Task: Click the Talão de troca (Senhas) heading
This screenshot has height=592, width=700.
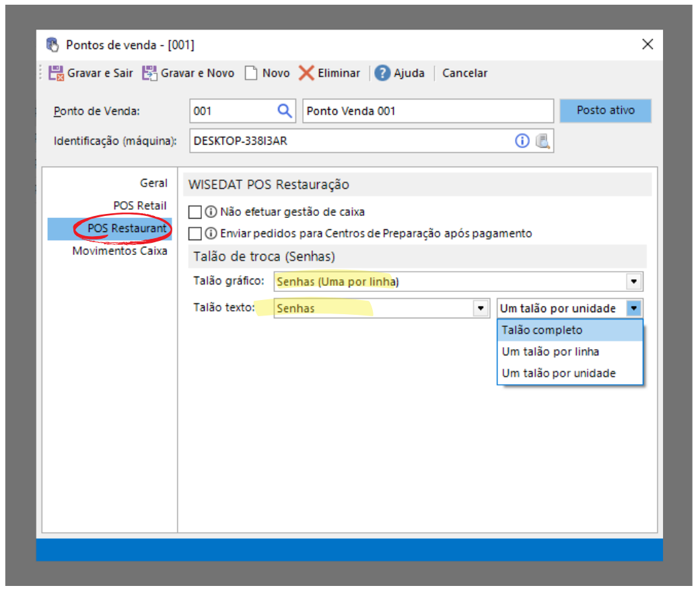Action: coord(264,256)
